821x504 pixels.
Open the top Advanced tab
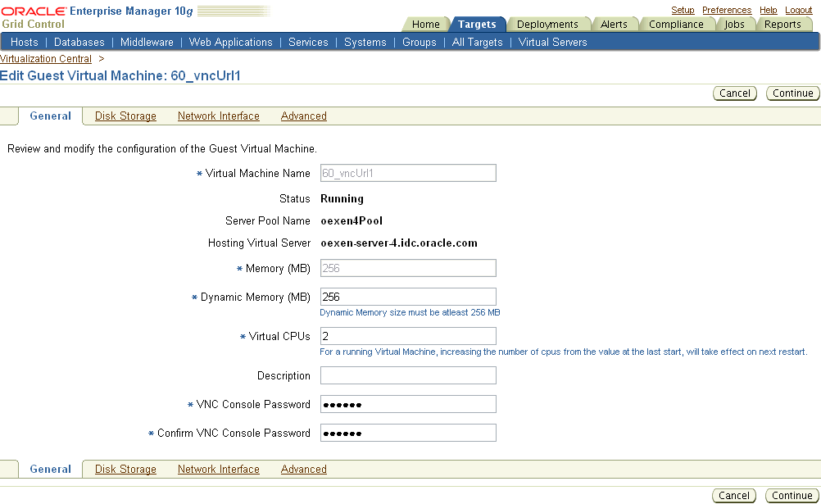pyautogui.click(x=304, y=116)
